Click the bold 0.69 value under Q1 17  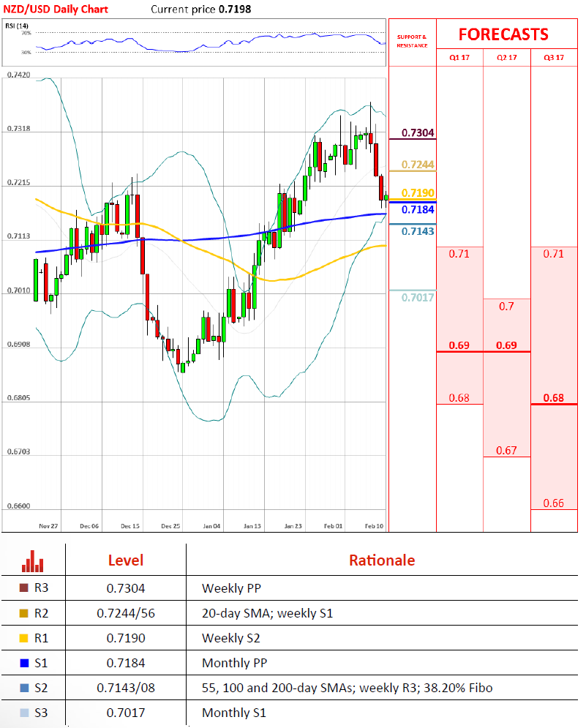pos(459,345)
